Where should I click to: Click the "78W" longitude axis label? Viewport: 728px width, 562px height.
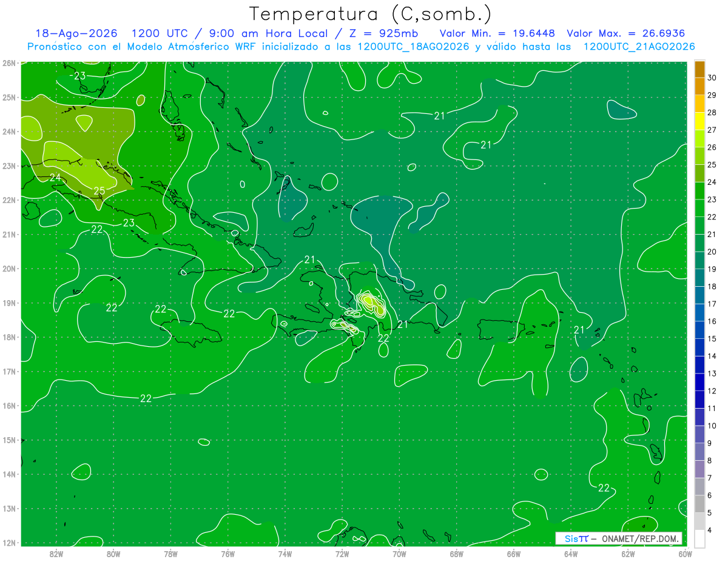[x=170, y=554]
